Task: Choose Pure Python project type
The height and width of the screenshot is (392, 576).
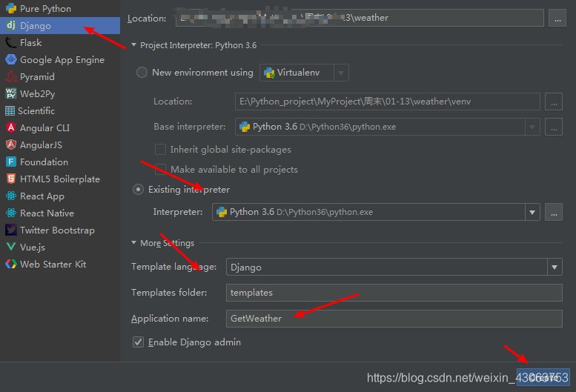Action: coord(60,8)
